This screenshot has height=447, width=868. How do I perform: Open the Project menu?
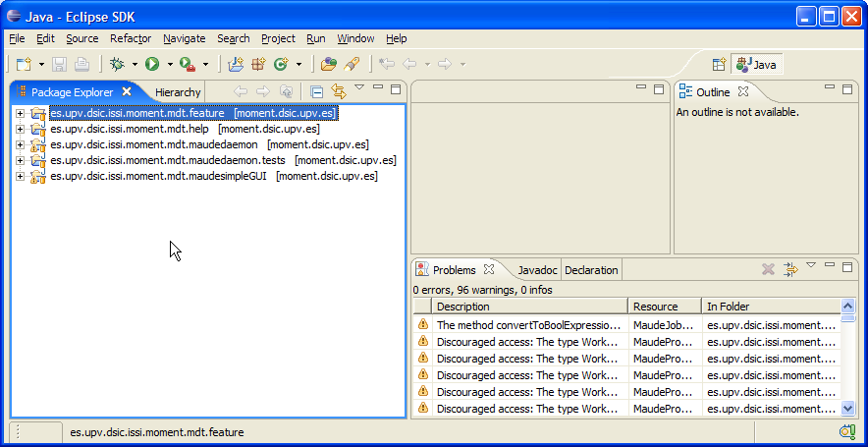[x=278, y=38]
